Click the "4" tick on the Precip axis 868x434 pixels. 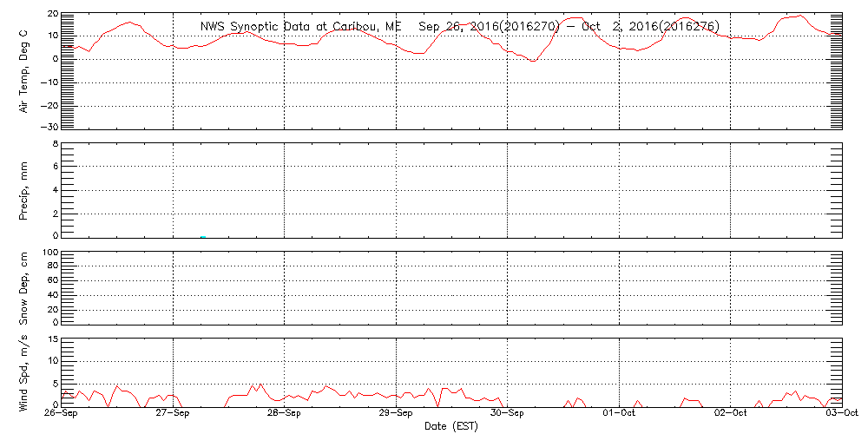point(55,189)
